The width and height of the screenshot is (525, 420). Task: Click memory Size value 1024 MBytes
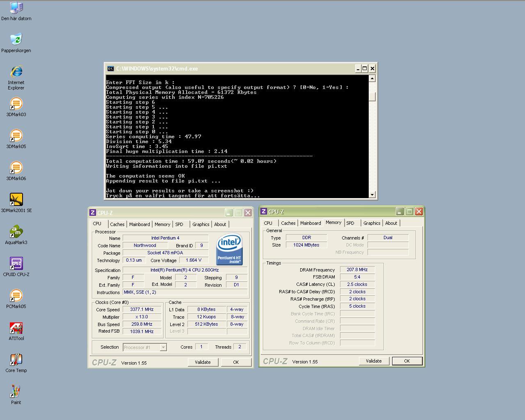coord(306,245)
